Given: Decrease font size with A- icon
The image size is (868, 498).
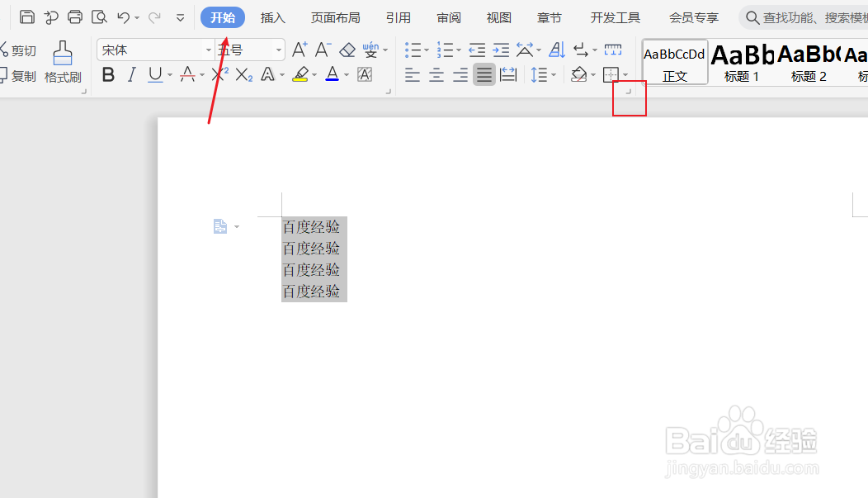Looking at the screenshot, I should point(323,50).
